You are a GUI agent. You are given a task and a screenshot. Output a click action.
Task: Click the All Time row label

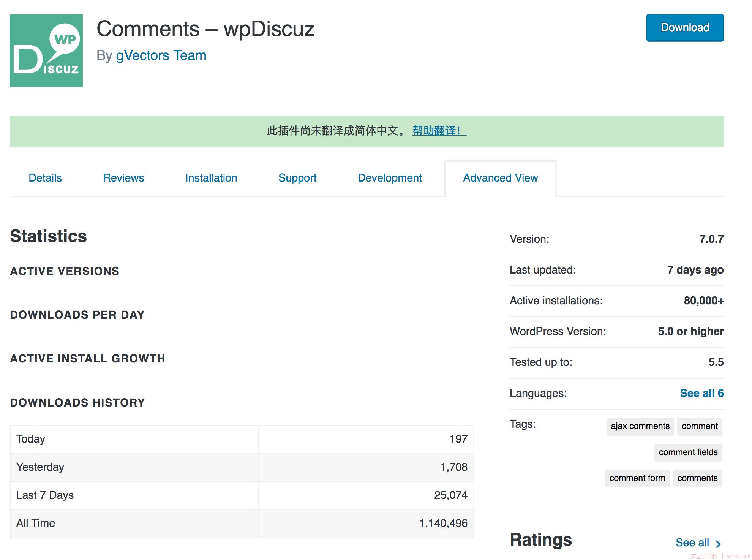(35, 524)
